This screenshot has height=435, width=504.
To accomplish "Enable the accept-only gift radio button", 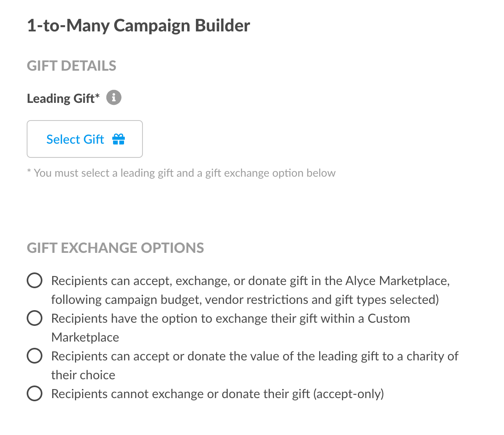I will 35,394.
